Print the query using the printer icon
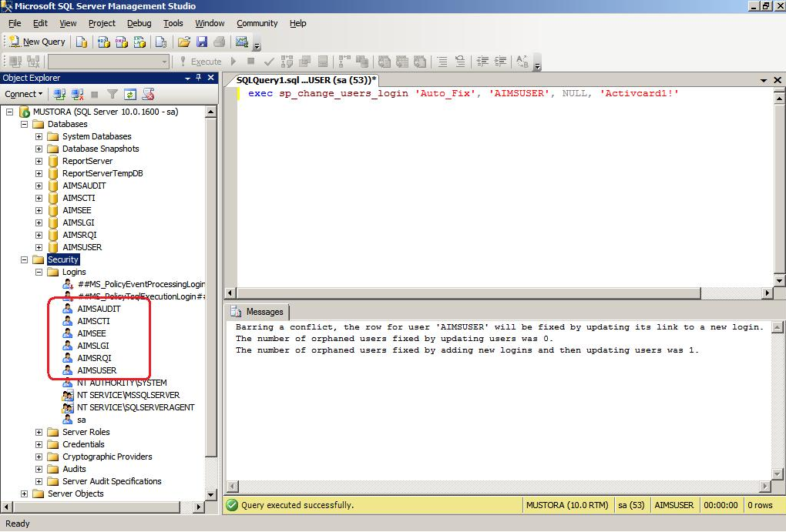 click(x=221, y=42)
